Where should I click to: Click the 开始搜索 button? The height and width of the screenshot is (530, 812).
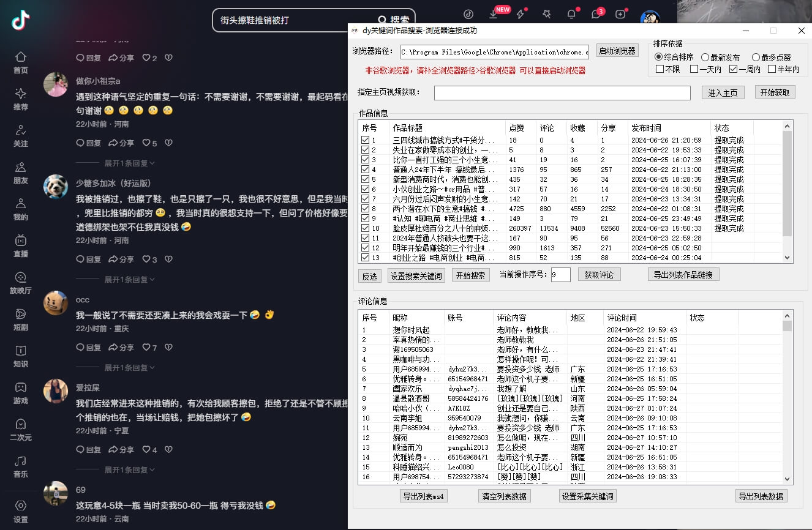[x=472, y=274]
